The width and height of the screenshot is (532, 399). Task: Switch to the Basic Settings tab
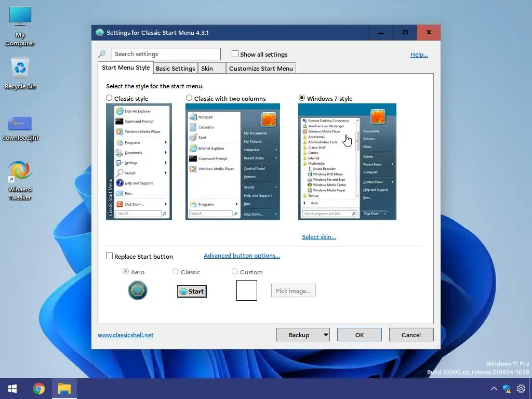coord(176,68)
